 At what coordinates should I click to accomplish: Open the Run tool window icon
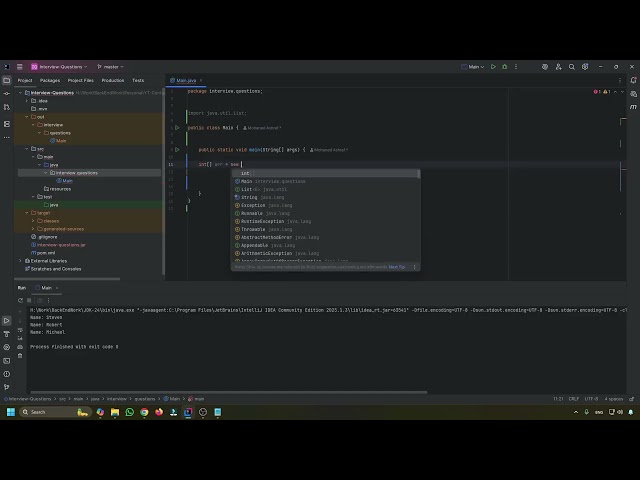pyautogui.click(x=7, y=320)
